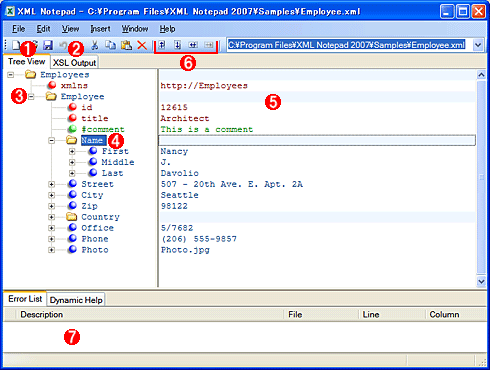Click the value "Architect"
Image resolution: width=490 pixels, height=370 pixels.
[x=185, y=118]
